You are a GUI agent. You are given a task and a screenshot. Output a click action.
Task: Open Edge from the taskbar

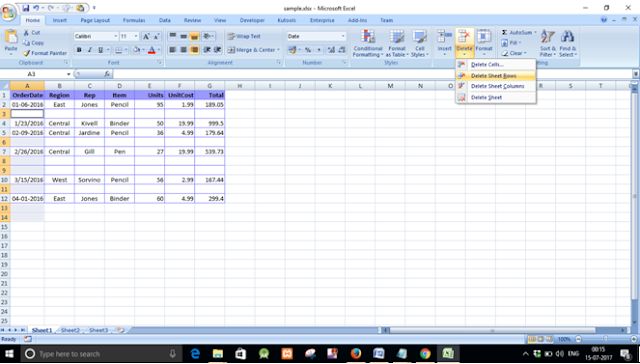click(195, 353)
